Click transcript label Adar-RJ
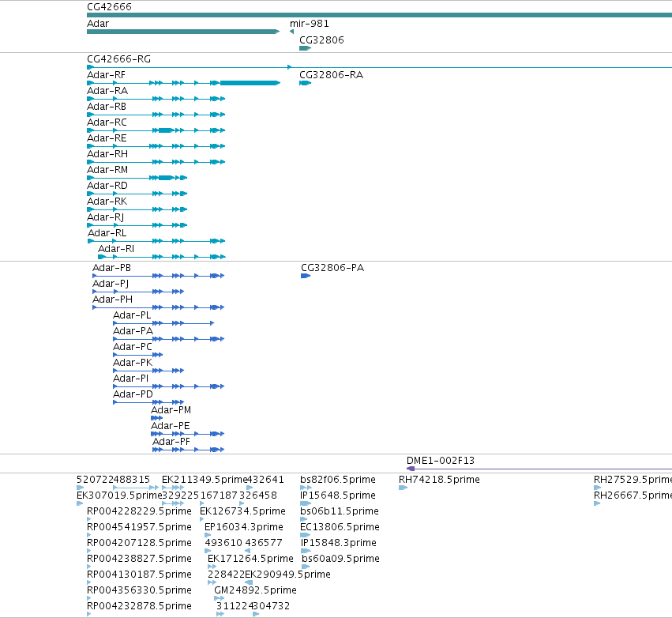 click(106, 217)
